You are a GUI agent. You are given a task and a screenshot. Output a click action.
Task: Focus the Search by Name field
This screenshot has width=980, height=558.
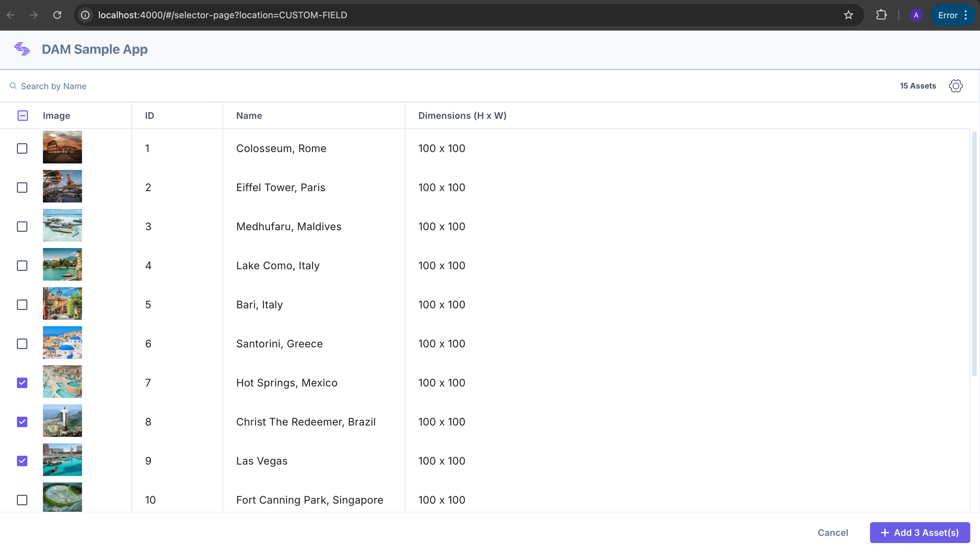[452, 86]
